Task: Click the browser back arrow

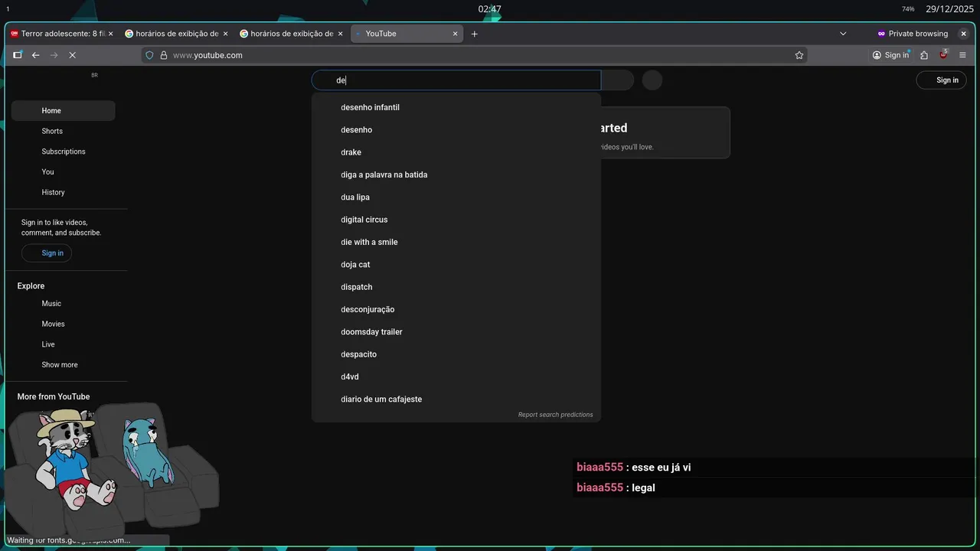Action: click(35, 55)
